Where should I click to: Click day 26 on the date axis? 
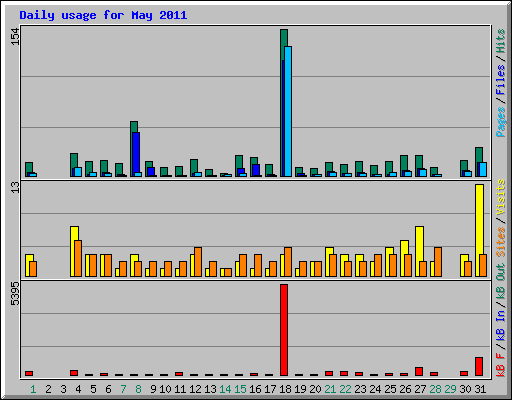405,389
